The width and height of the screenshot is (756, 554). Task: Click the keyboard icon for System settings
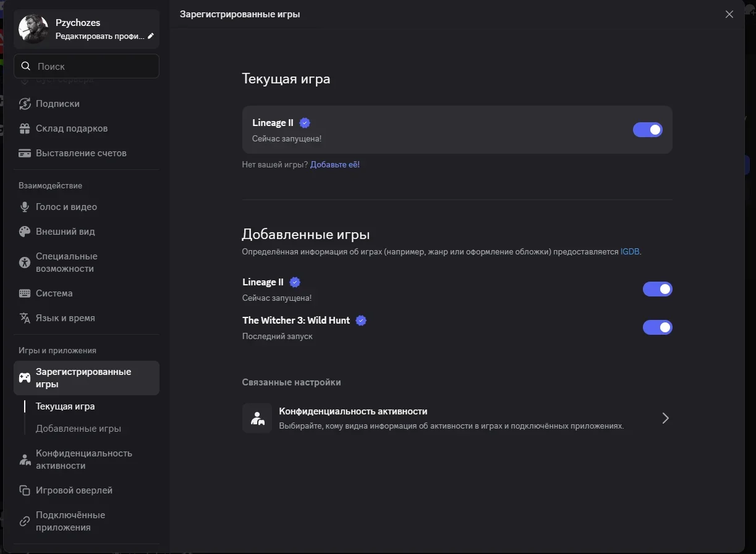click(x=25, y=293)
